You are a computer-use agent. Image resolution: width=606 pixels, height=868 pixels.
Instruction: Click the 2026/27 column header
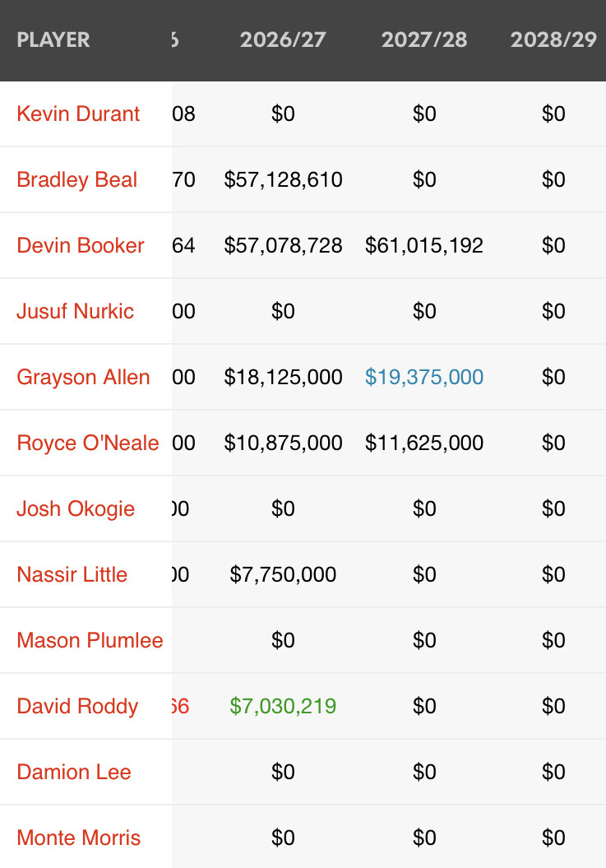coord(283,39)
